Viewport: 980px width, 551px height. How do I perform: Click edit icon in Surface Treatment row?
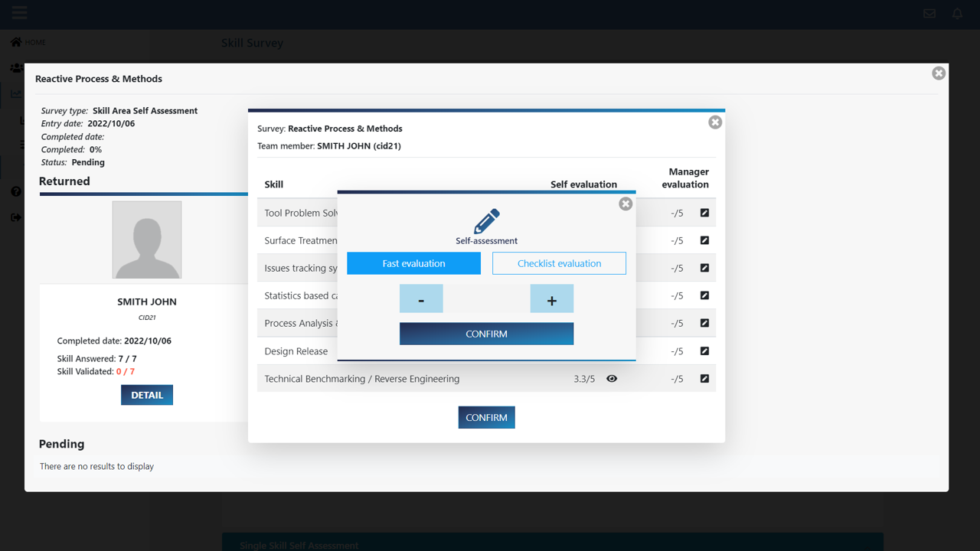pos(704,240)
